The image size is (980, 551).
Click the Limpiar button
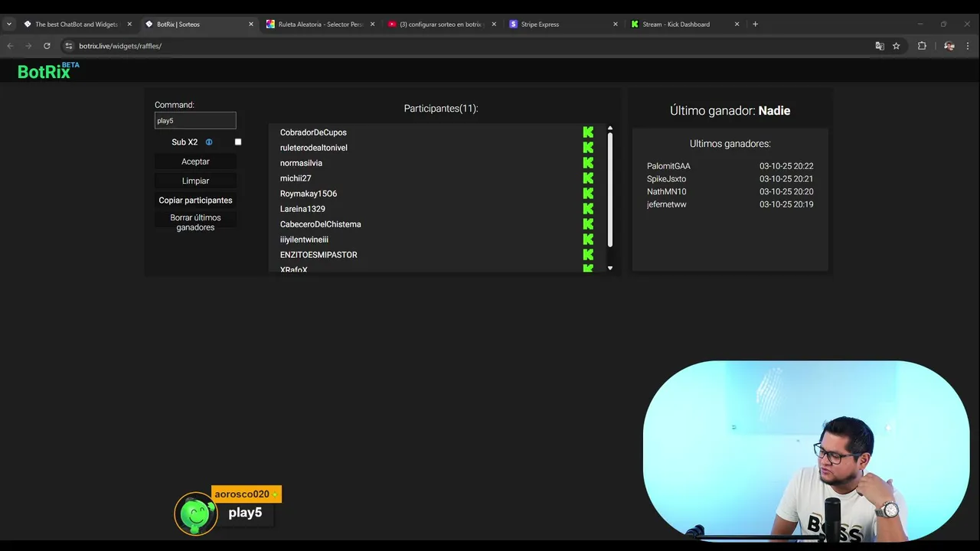point(195,181)
